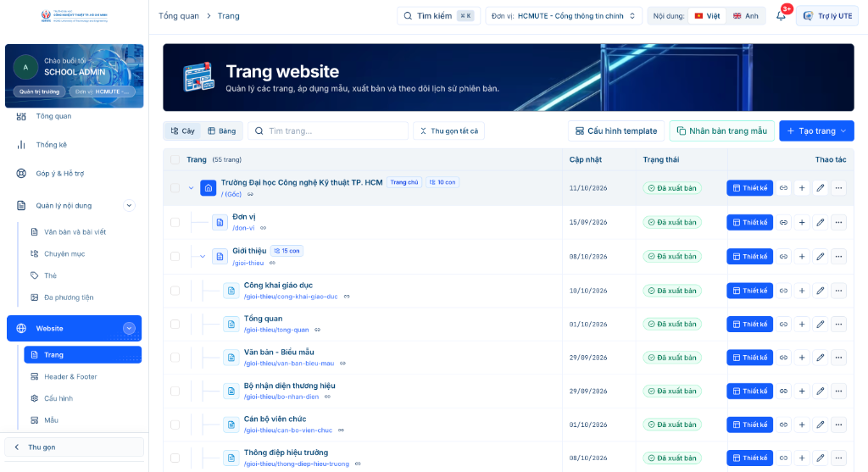
Task: Edit pencil on homepage root row
Action: click(x=821, y=188)
